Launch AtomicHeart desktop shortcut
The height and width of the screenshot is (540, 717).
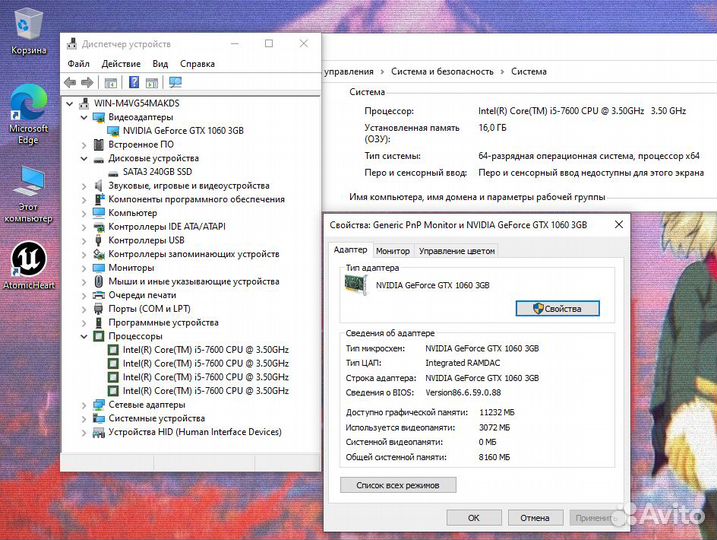point(28,265)
